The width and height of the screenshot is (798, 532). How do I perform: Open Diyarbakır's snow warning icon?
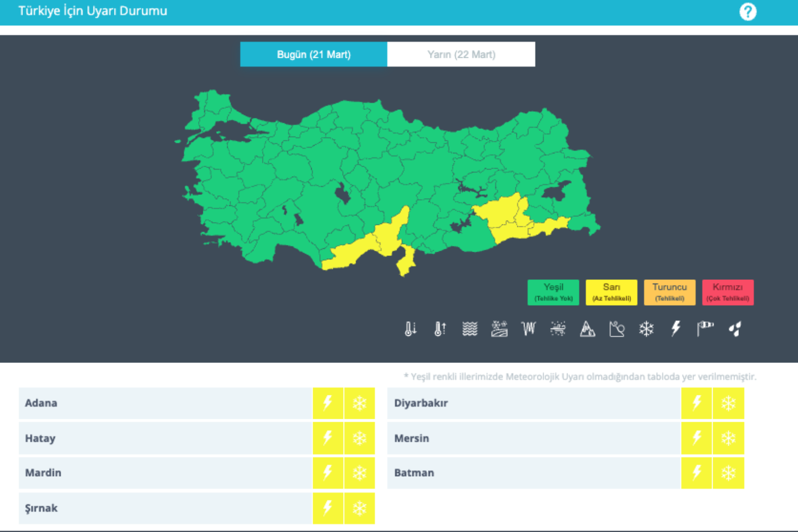[728, 403]
